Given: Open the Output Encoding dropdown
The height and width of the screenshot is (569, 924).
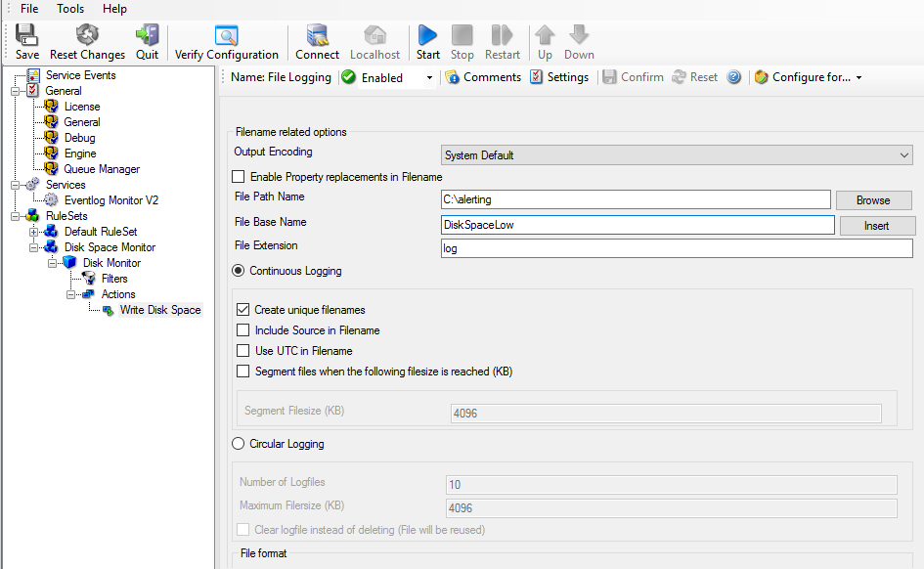Looking at the screenshot, I should pyautogui.click(x=676, y=155).
